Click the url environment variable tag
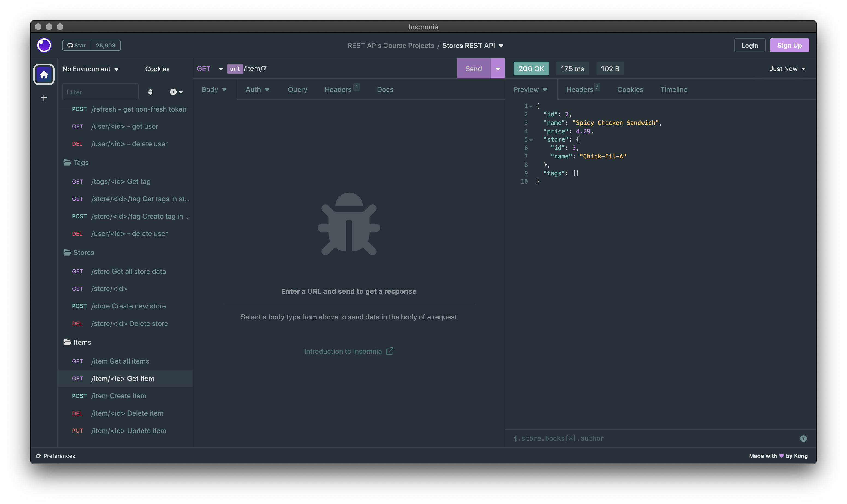 coord(235,69)
